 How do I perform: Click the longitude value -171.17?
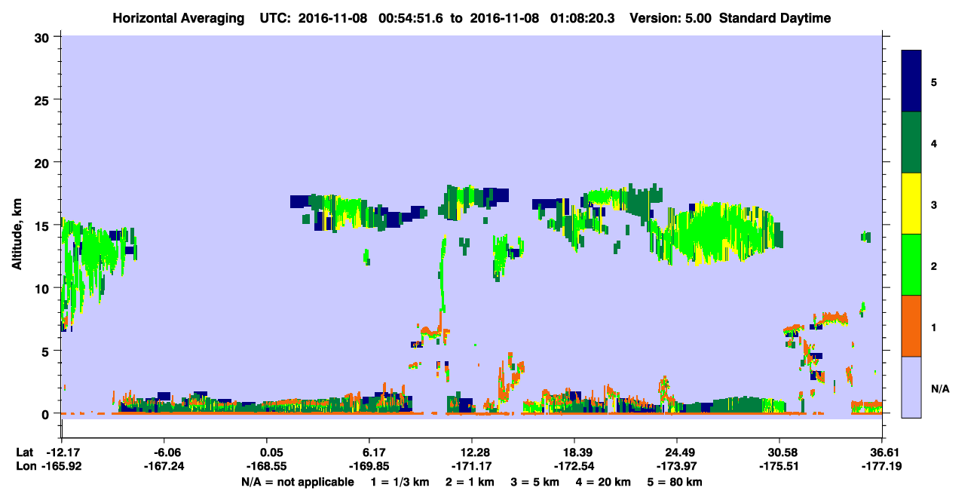point(472,466)
